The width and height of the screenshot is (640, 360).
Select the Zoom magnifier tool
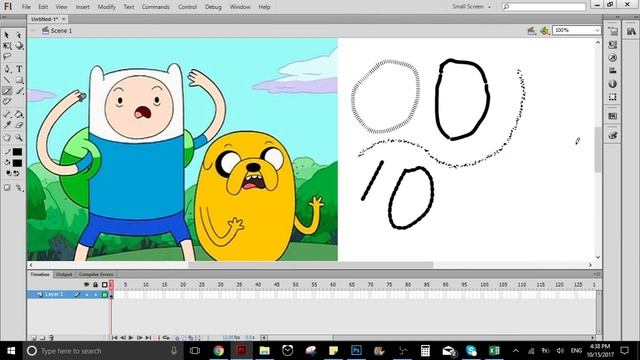point(19,138)
